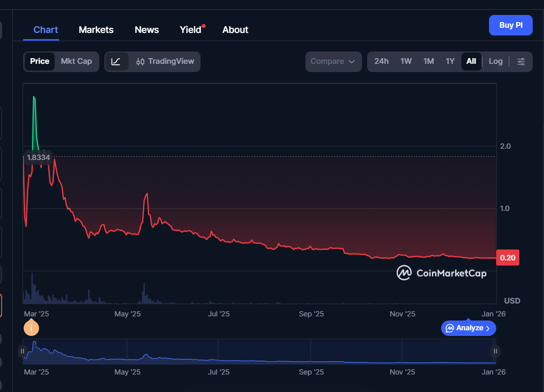Open chart settings using the sliders icon
Viewport: 544px width, 392px height.
coord(521,61)
